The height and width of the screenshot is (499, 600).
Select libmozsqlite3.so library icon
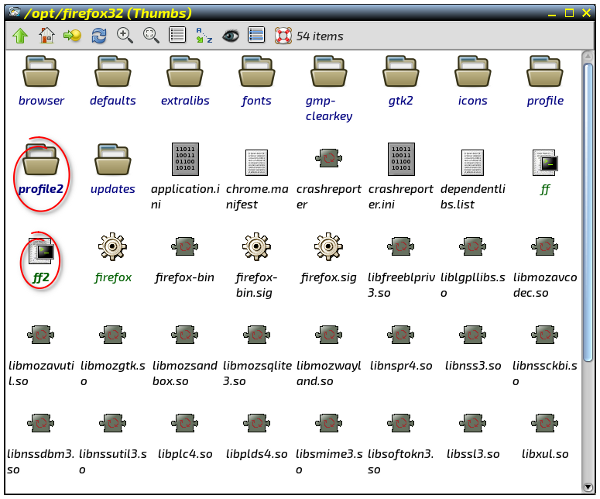pyautogui.click(x=256, y=335)
